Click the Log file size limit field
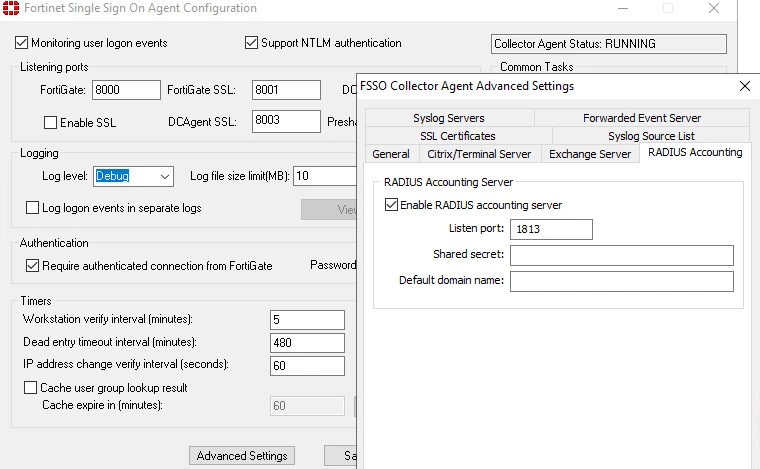 point(325,176)
